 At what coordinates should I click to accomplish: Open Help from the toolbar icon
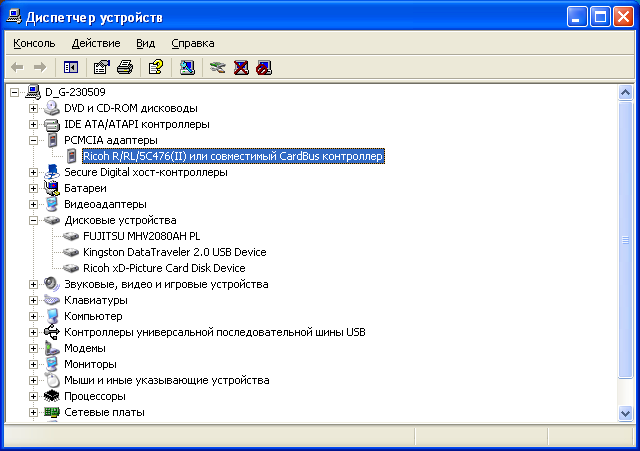[x=155, y=67]
